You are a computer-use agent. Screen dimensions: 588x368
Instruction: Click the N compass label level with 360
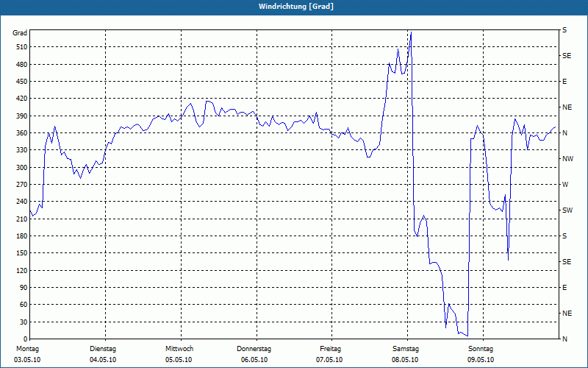564,133
